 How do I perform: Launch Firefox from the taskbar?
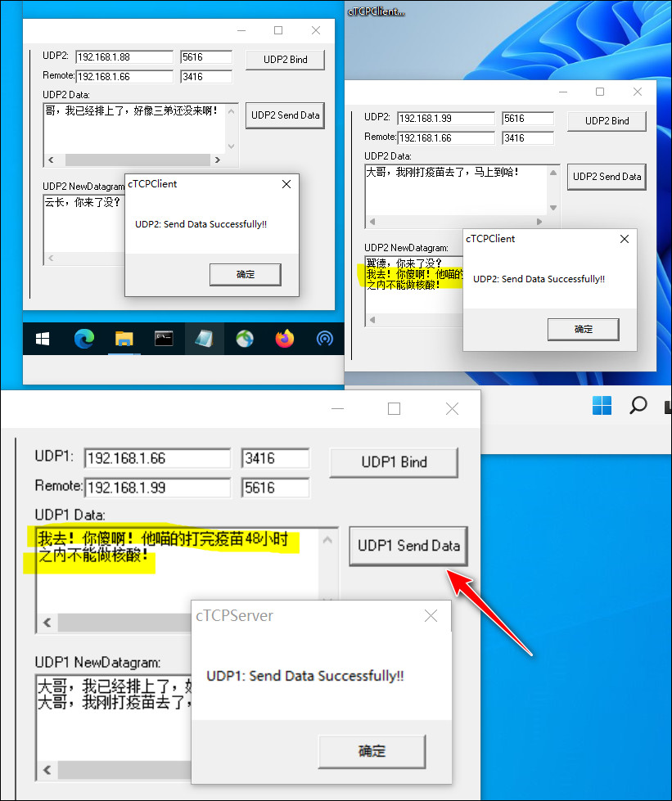(284, 338)
